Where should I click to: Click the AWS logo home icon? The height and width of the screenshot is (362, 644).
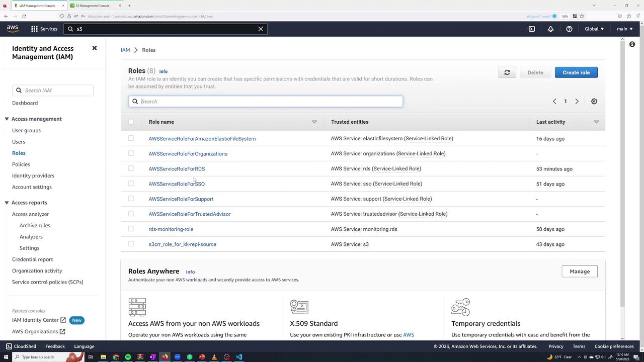pyautogui.click(x=13, y=29)
